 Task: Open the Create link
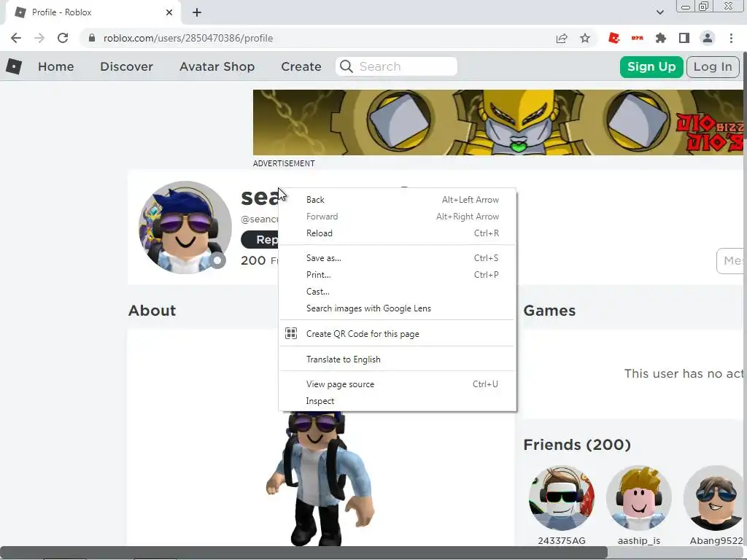(x=301, y=66)
